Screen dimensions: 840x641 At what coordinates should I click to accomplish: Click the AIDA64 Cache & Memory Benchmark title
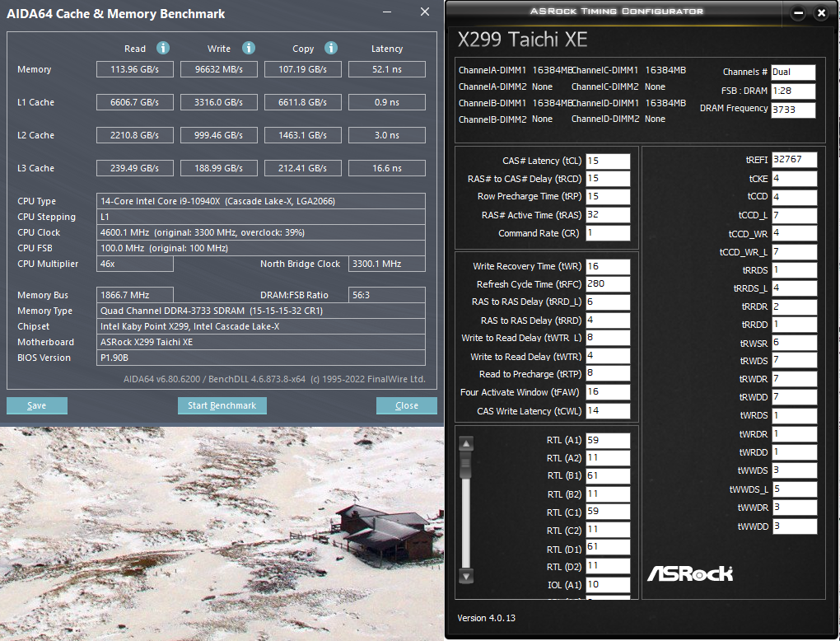click(x=116, y=14)
